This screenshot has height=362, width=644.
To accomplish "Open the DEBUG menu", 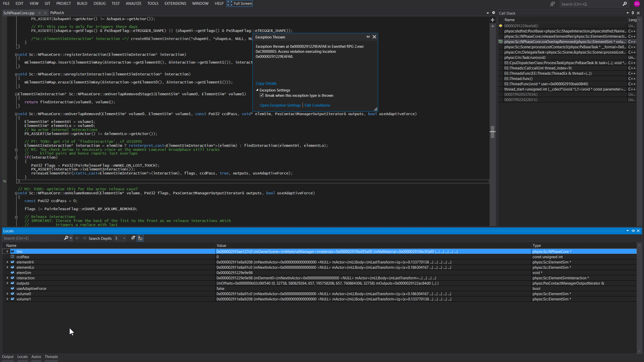I will pos(99,4).
